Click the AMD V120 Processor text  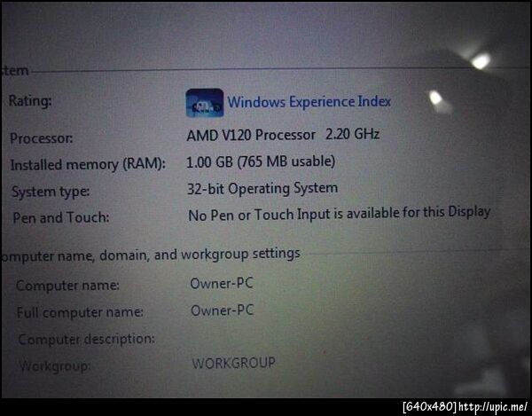click(x=251, y=135)
